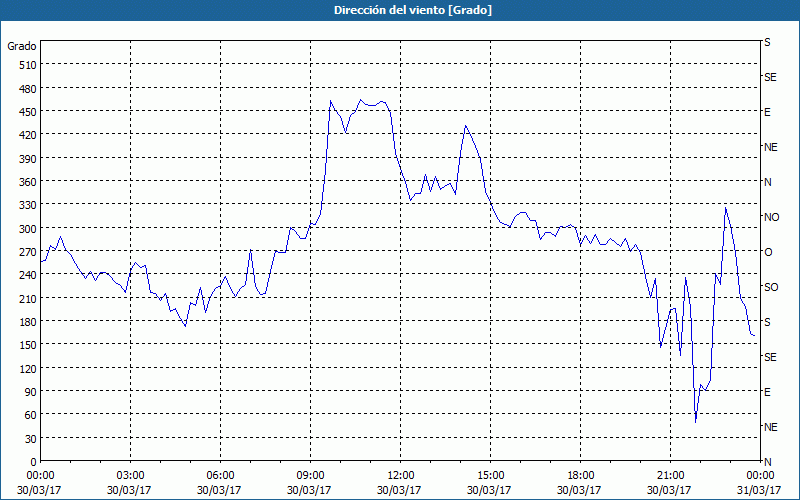This screenshot has height=500, width=800.
Task: Click the 300 degree axis label
Action: [x=28, y=229]
